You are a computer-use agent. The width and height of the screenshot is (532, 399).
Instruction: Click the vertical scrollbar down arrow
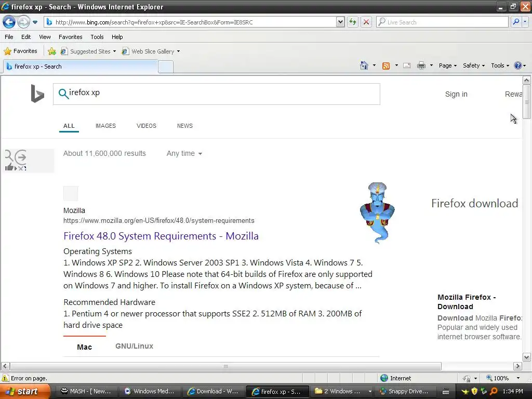[x=527, y=357]
